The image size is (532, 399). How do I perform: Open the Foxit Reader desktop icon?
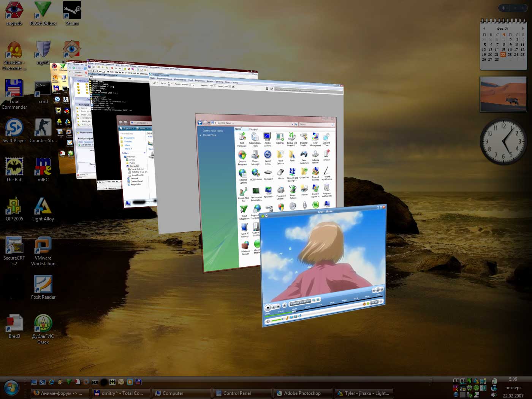pos(43,285)
